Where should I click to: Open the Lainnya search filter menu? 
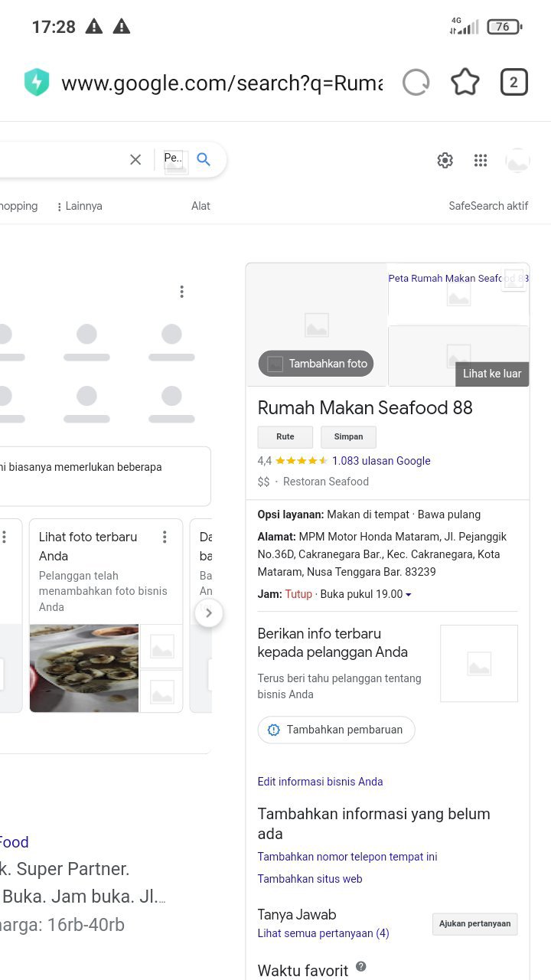point(80,206)
